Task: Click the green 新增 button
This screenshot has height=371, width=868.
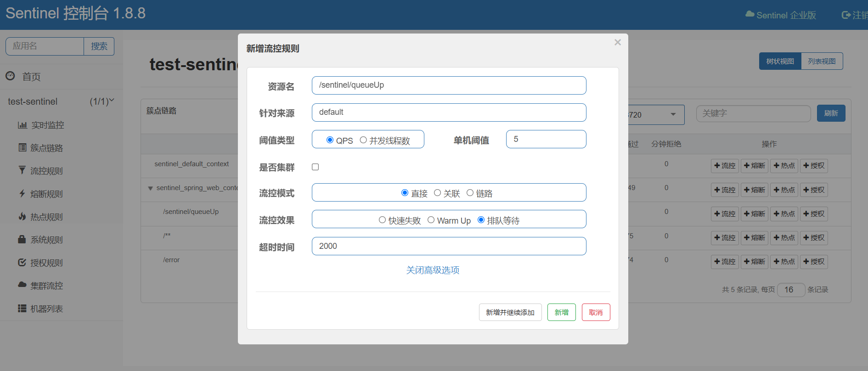Action: (561, 312)
